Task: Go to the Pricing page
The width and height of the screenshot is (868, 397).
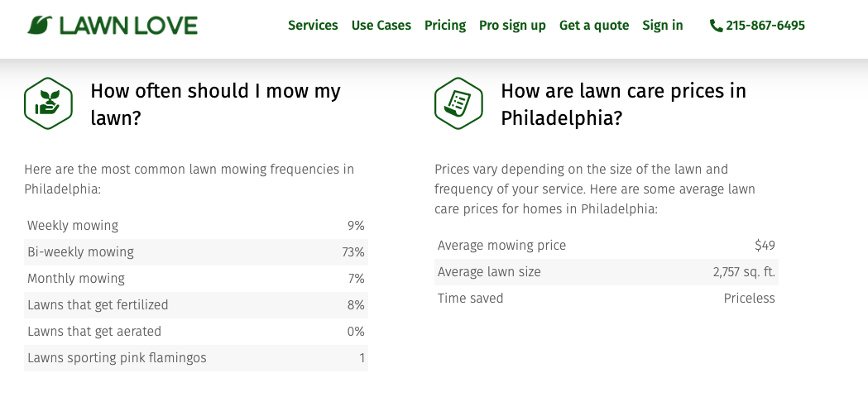Action: coord(445,26)
